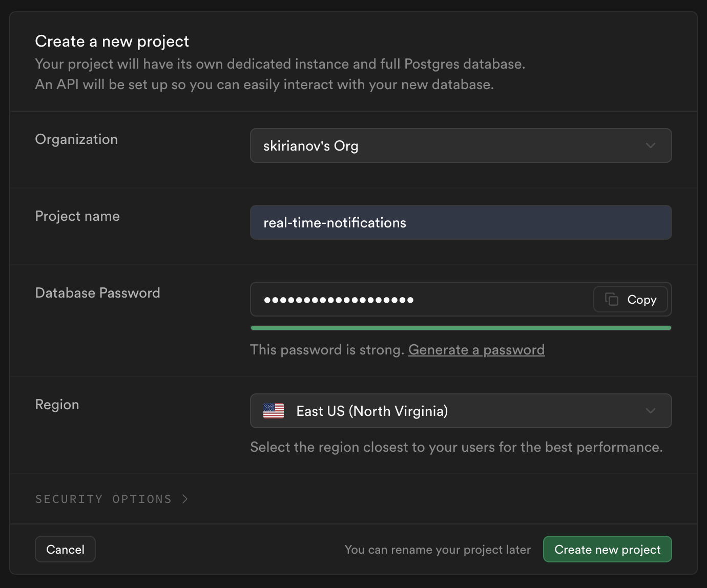Viewport: 707px width, 588px height.
Task: Click the 'Region' label text
Action: (57, 405)
